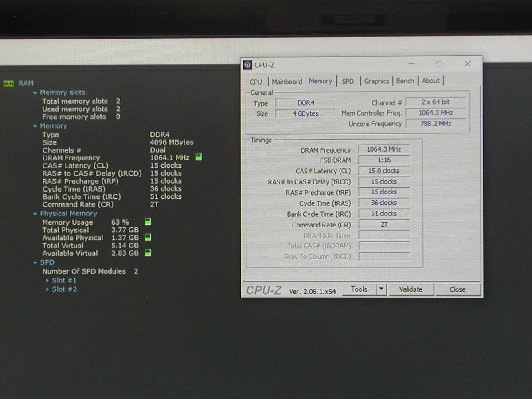
Task: Select the Free memory slots row
Action: (81, 117)
